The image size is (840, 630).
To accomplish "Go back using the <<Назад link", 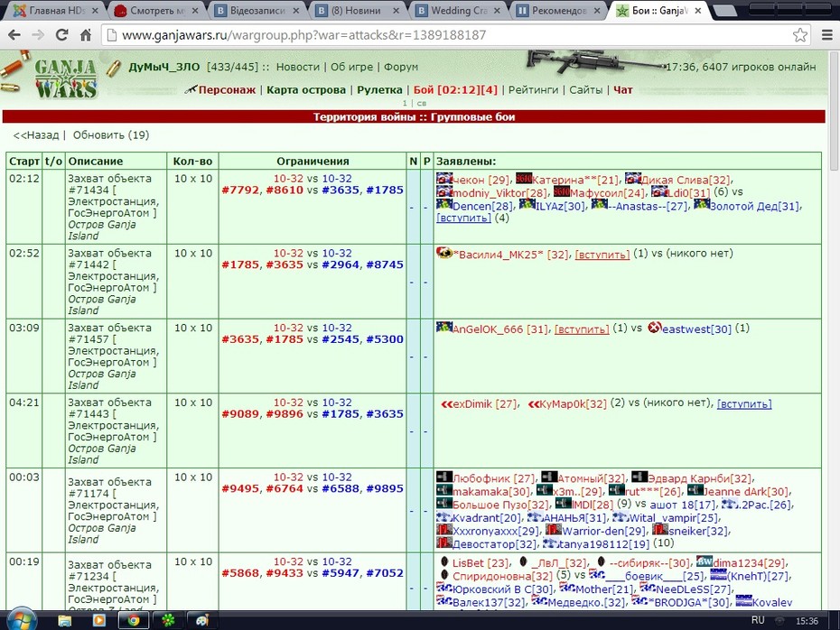I will 36,135.
